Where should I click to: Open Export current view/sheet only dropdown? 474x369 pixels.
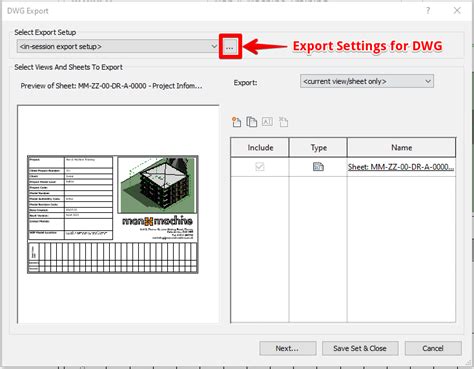(x=367, y=81)
